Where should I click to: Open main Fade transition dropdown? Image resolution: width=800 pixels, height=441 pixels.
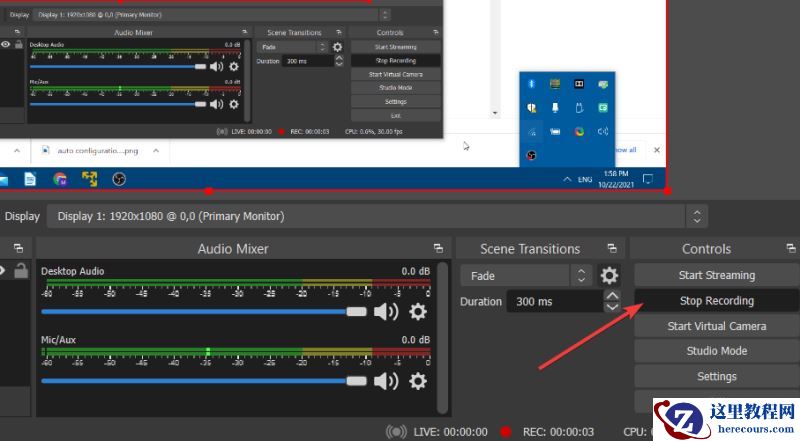[x=526, y=276]
